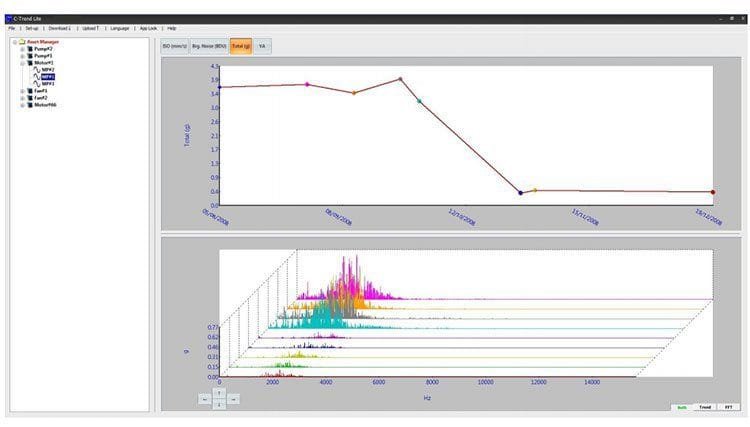
Task: Switch display mode to Trend only
Action: point(706,407)
